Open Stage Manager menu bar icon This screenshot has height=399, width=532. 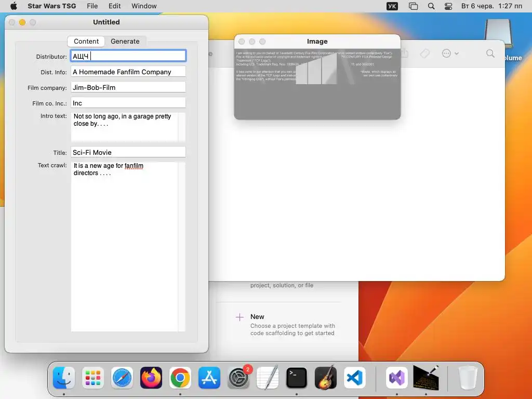click(413, 6)
